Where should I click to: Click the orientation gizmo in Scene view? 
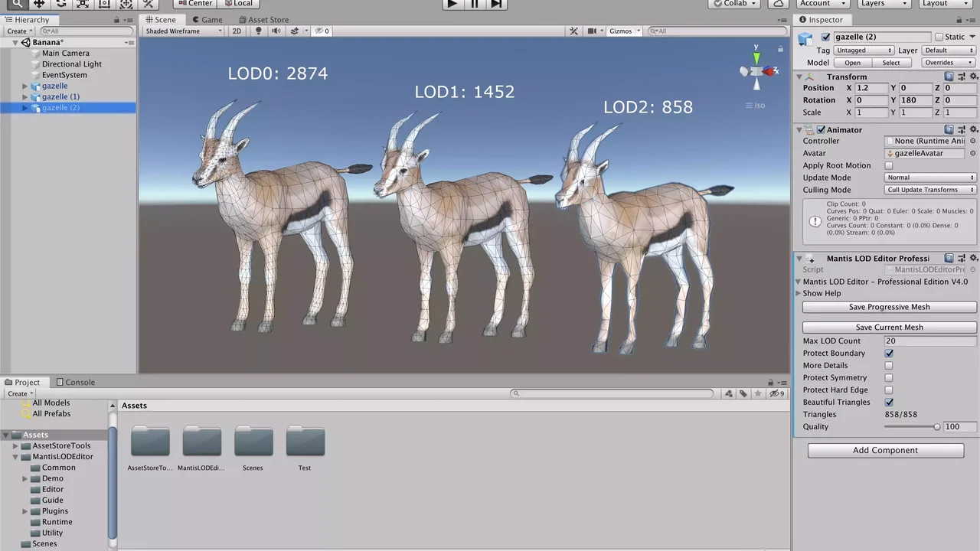tap(756, 71)
